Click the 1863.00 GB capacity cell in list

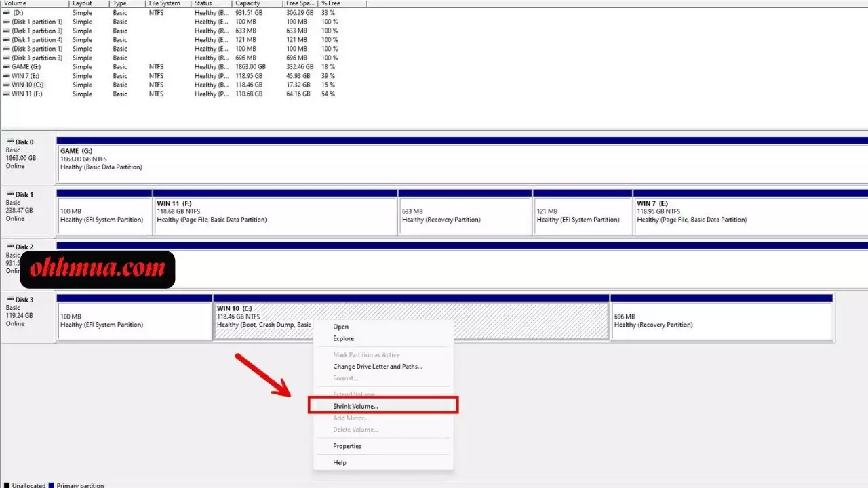250,66
